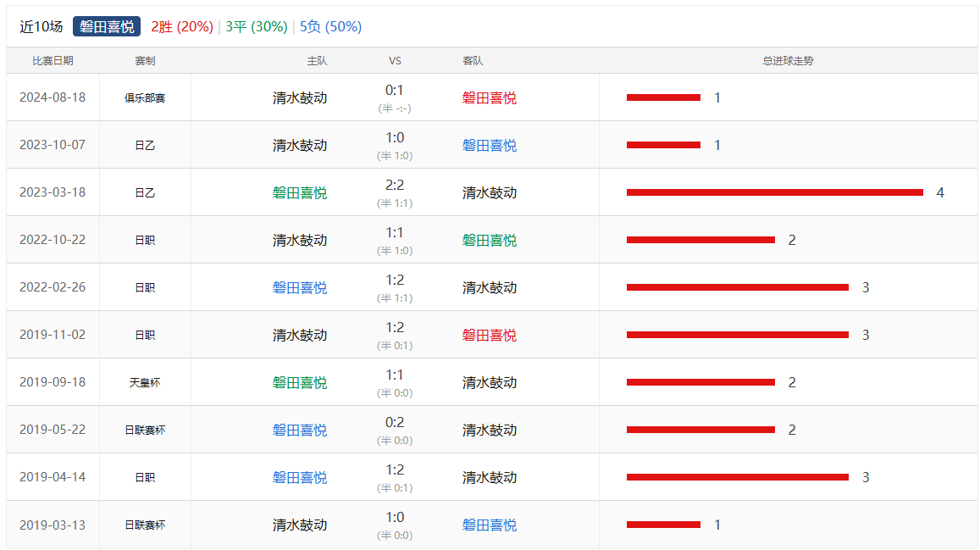Select the 3平 (30%) draw statistic
Viewport: 980px width, 550px height.
point(257,26)
